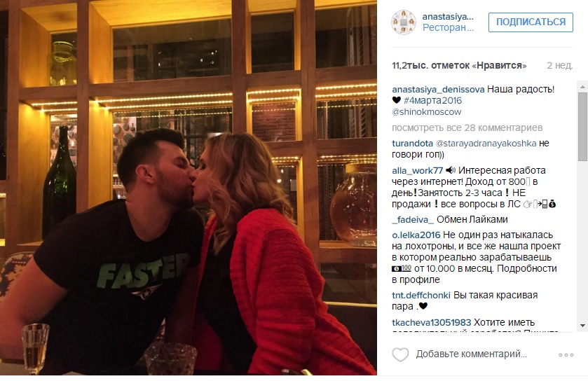This screenshot has width=588, height=381.
Task: Click the Подписаться follow button
Action: click(x=531, y=22)
